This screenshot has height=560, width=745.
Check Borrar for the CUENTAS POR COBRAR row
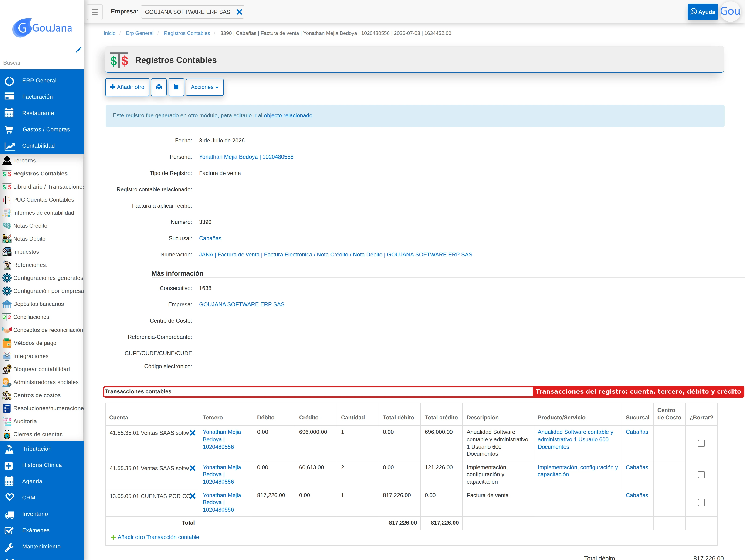(x=701, y=503)
